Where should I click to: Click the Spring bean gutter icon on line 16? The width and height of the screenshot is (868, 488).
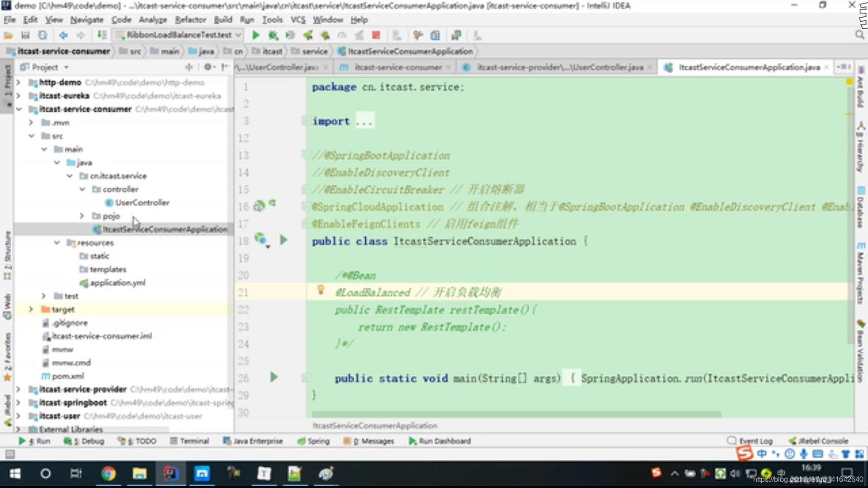click(x=259, y=206)
